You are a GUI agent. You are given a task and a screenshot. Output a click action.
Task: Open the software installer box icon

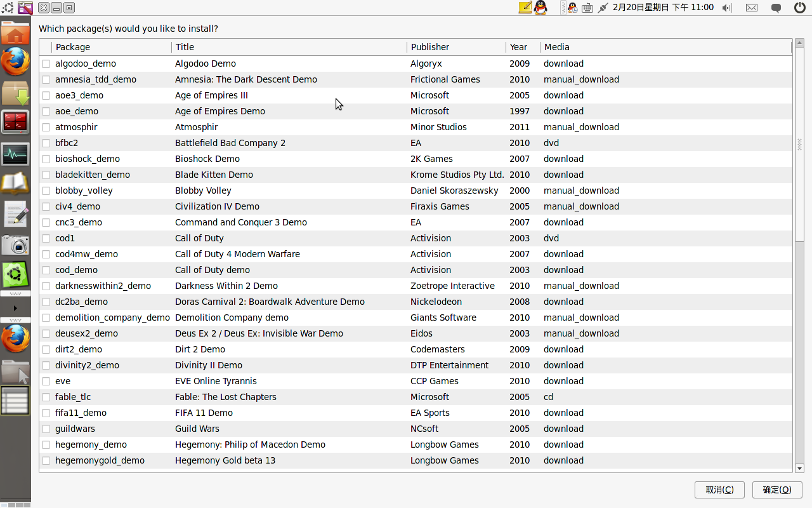point(15,93)
